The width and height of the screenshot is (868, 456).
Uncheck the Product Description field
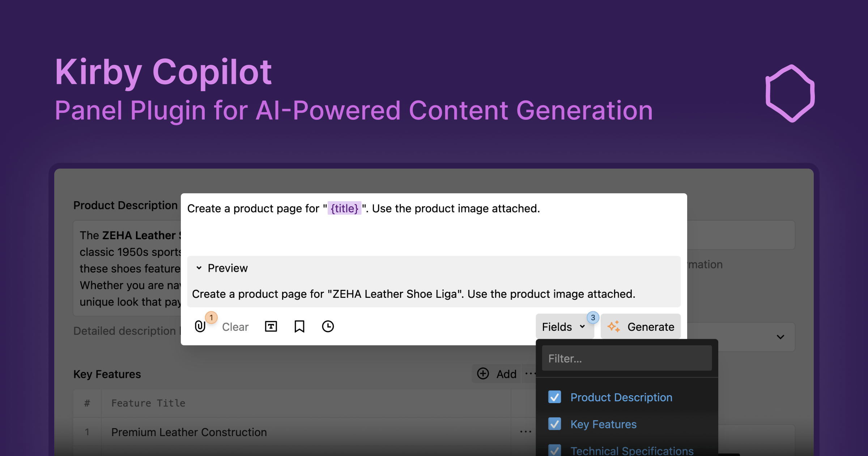(x=554, y=397)
